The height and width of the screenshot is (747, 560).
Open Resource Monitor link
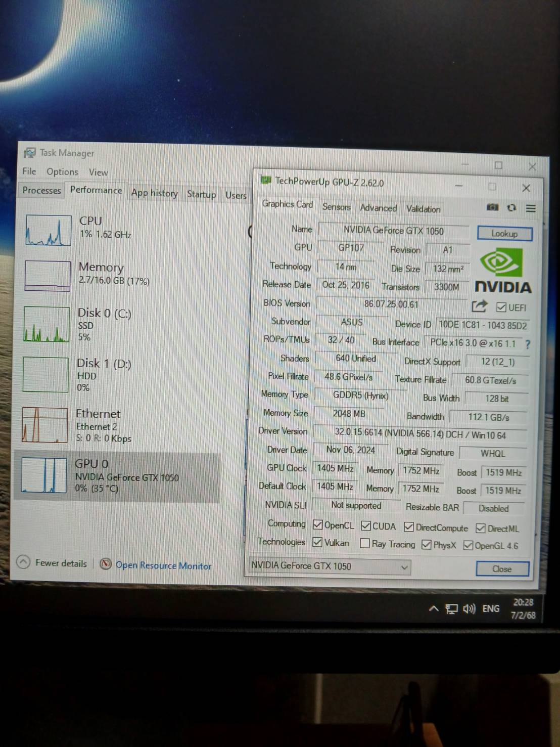point(163,565)
